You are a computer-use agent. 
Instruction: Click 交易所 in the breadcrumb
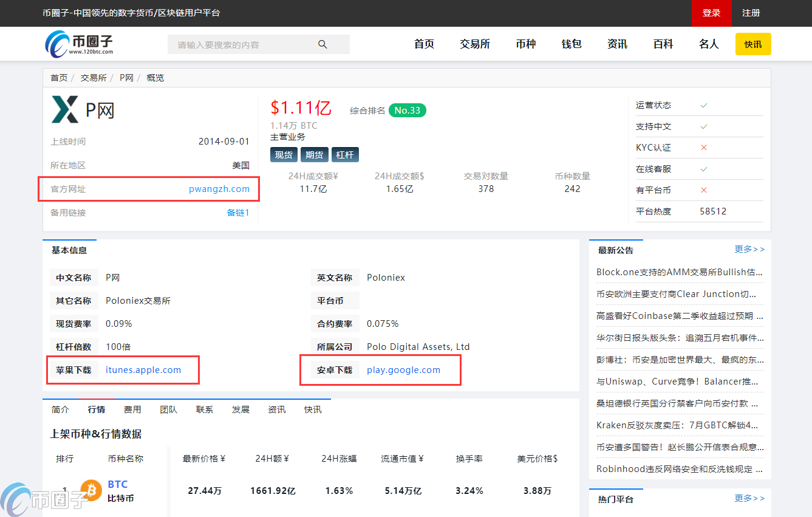94,78
